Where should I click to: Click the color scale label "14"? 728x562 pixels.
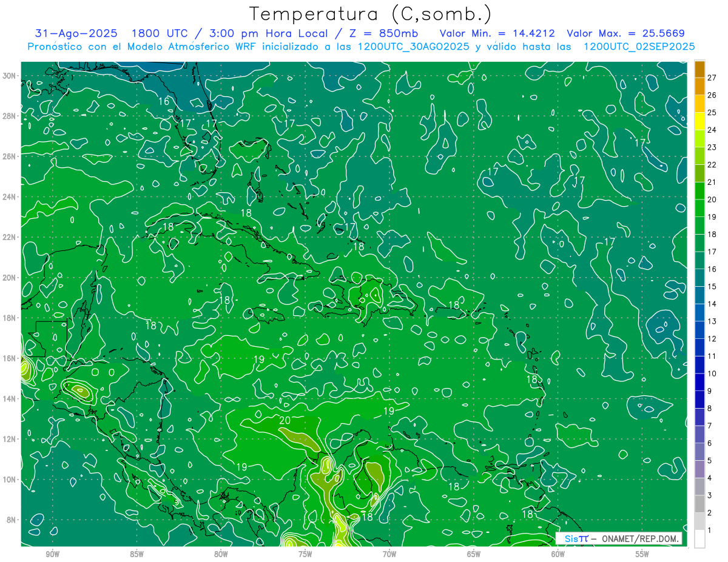712,304
